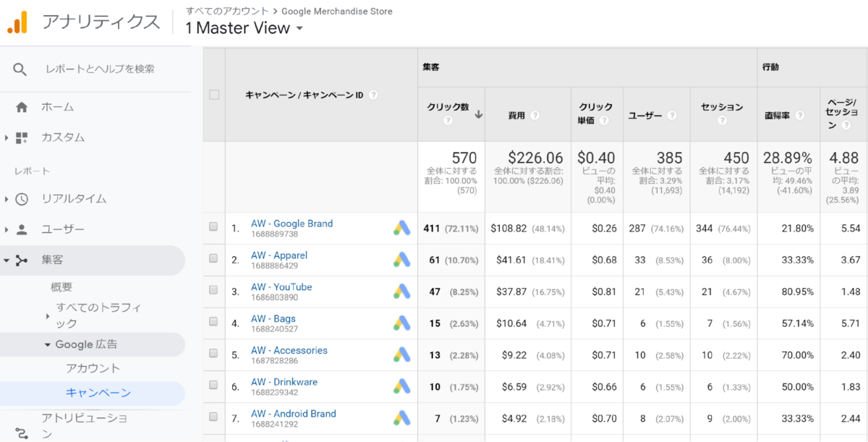Click Google Ads icon on AW - Accessories row
This screenshot has width=868, height=442.
click(x=401, y=354)
